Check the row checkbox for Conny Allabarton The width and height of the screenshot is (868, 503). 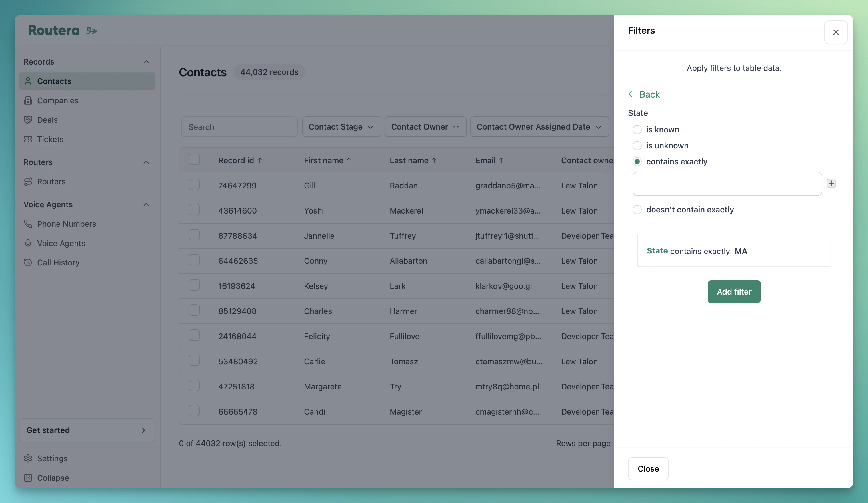point(194,260)
